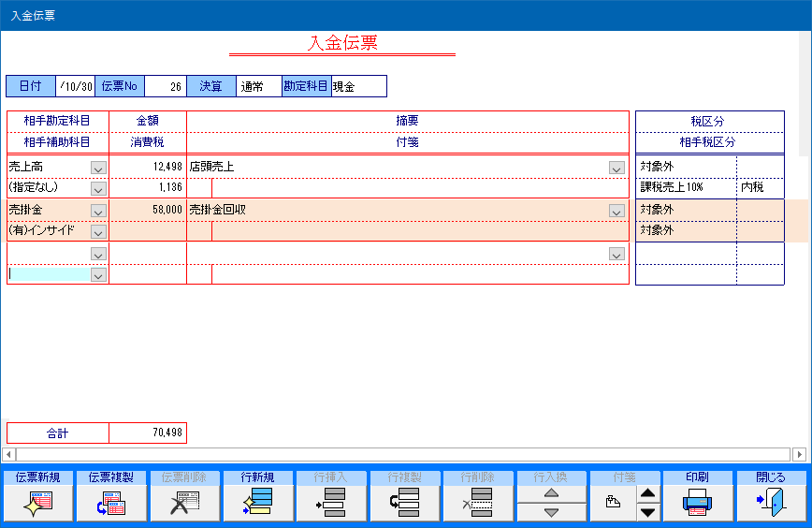This screenshot has height=528, width=812.
Task: Move row up with 行入換 up arrow
Action: (x=552, y=492)
